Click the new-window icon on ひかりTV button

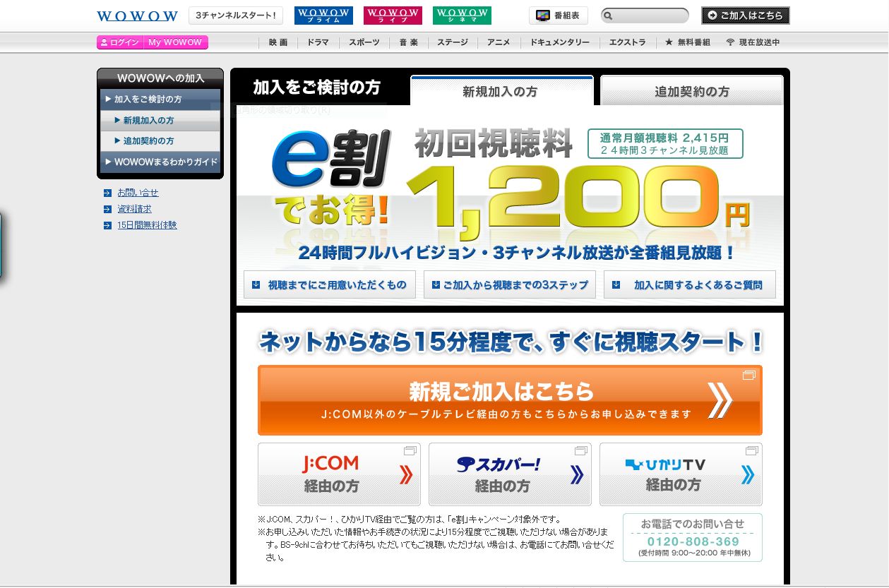pyautogui.click(x=751, y=451)
